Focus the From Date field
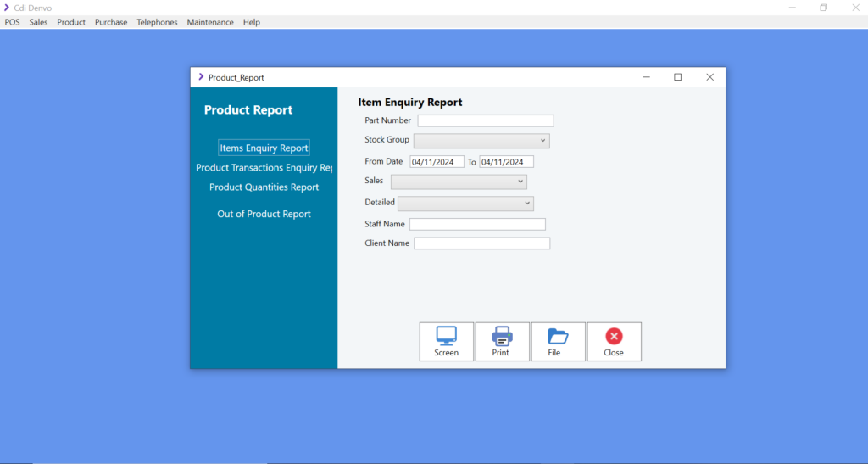This screenshot has height=464, width=868. [437, 162]
